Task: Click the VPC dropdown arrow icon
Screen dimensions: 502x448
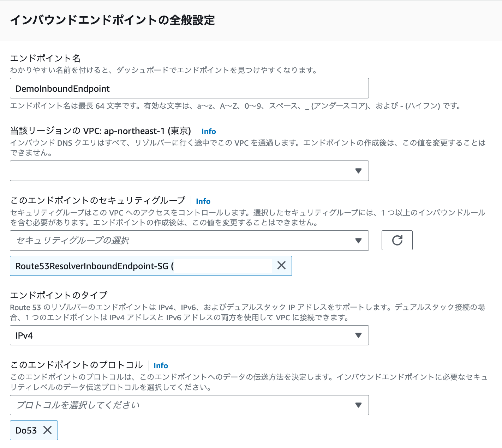Action: point(358,171)
